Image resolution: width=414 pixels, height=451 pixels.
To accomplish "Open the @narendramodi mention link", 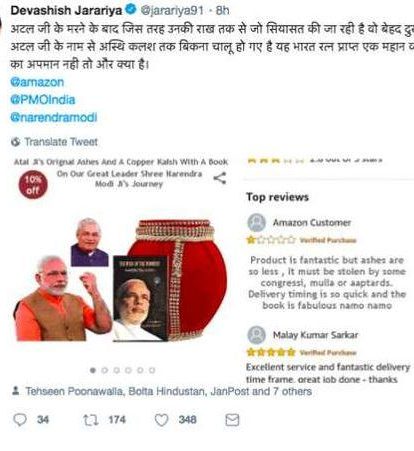I will [54, 117].
